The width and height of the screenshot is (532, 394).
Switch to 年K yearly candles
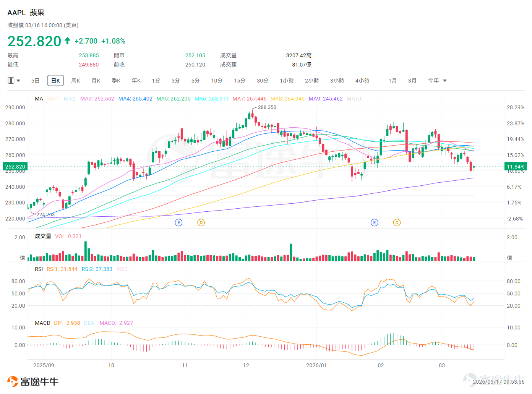pyautogui.click(x=136, y=81)
